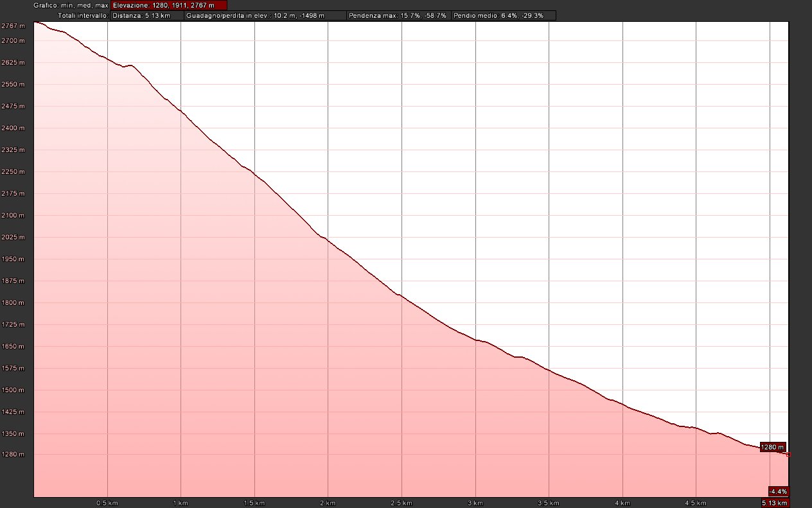
Task: Click the 2.5 km distance axis label
Action: (402, 502)
